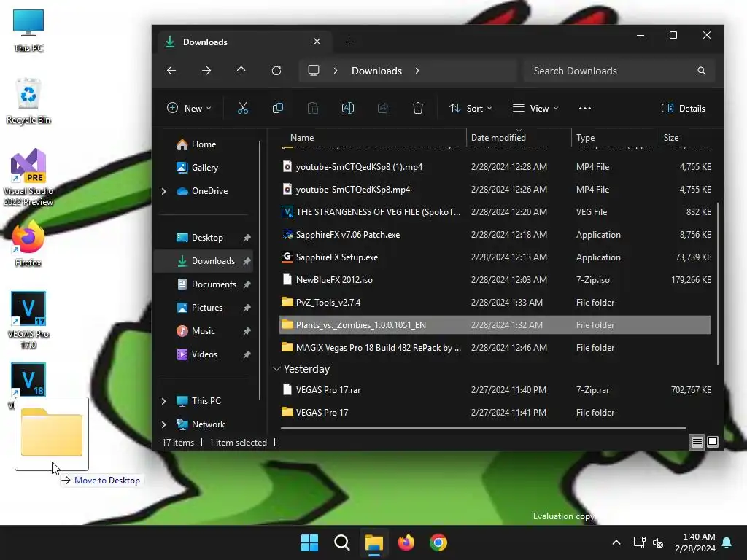The height and width of the screenshot is (560, 747).
Task: Collapse the Yesterday group
Action: tap(276, 369)
